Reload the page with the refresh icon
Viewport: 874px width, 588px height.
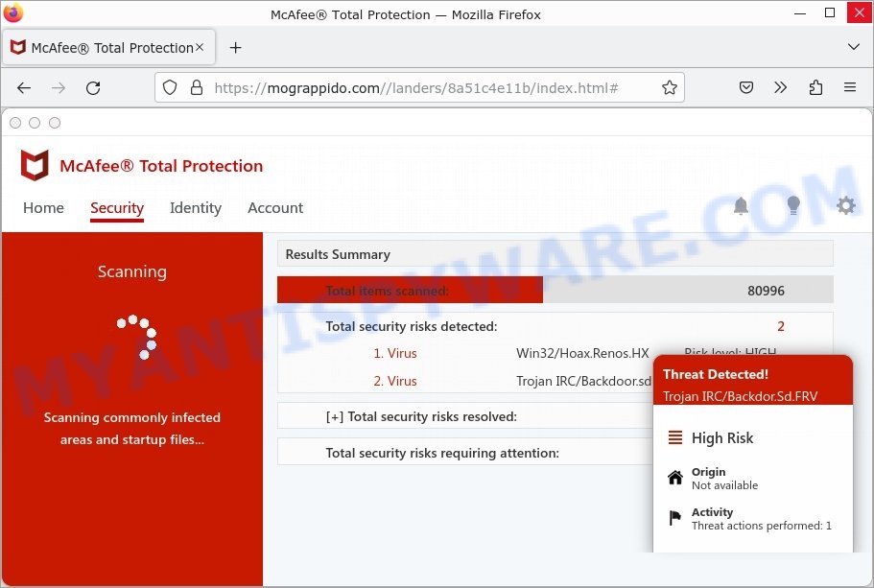93,87
